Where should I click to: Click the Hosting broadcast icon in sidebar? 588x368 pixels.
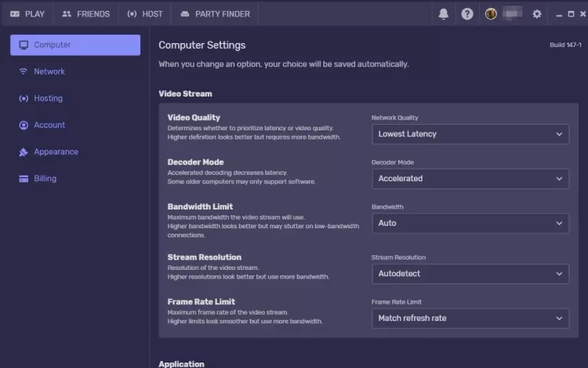[x=24, y=98]
